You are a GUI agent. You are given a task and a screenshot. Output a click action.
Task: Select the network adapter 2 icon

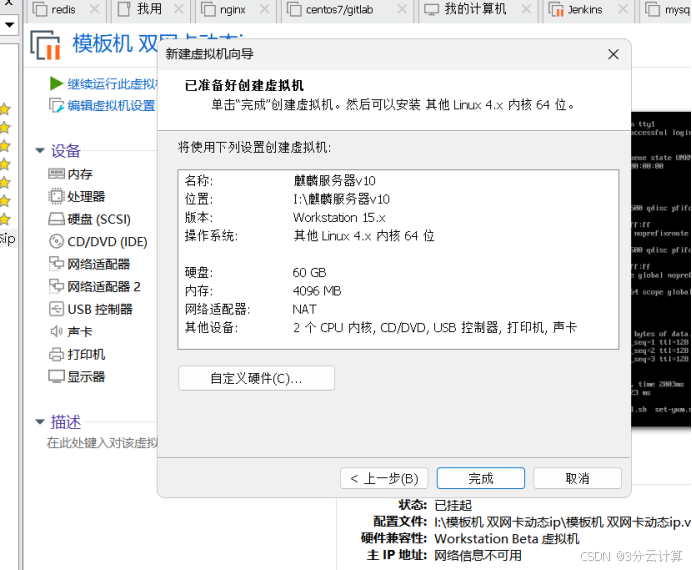56,286
